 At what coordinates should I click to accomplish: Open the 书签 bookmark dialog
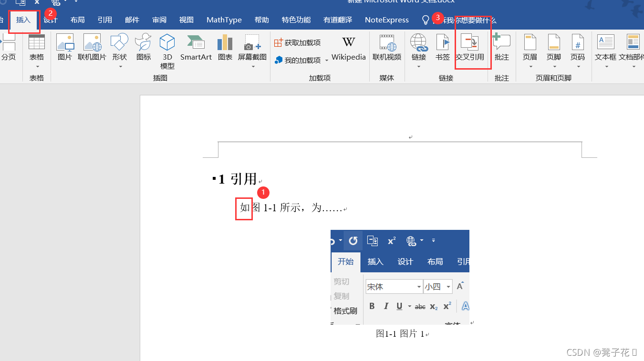pos(443,47)
